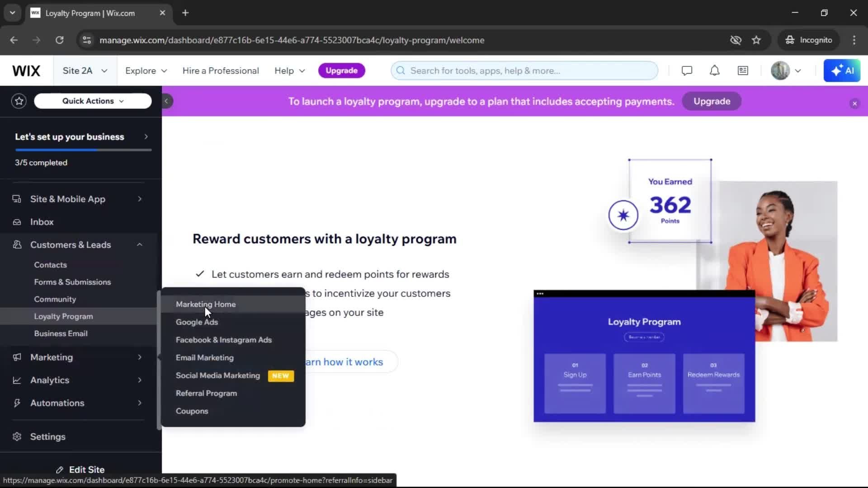868x488 pixels.
Task: Reload the page
Action: (x=59, y=40)
